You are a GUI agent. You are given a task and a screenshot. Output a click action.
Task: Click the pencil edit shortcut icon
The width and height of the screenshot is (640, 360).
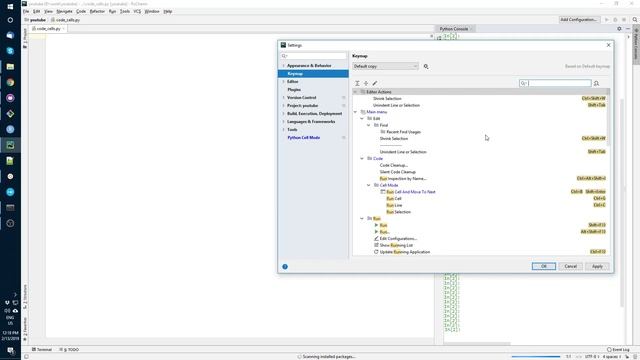coord(375,83)
